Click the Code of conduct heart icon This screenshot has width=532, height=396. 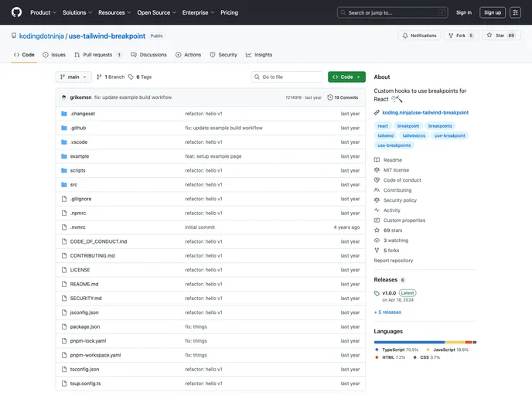pyautogui.click(x=377, y=180)
